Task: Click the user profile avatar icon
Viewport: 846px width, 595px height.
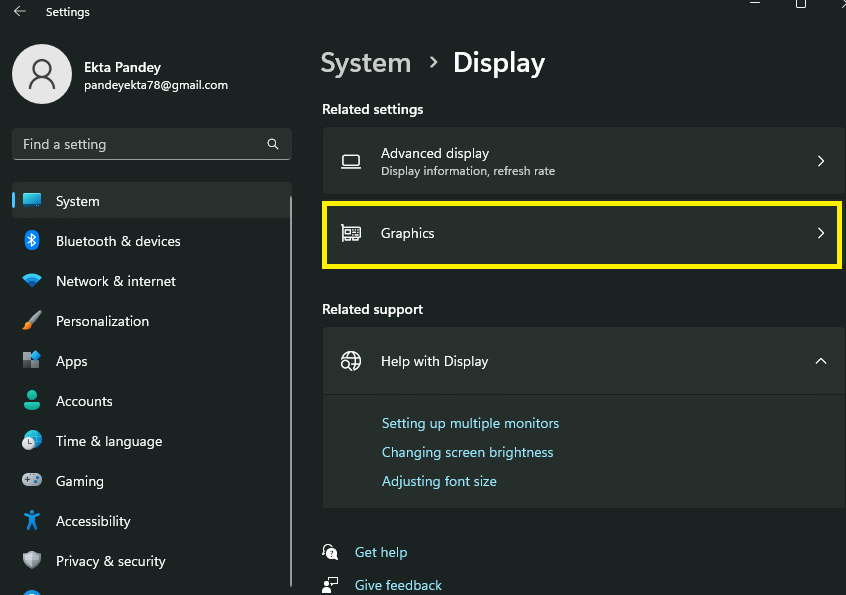Action: coord(41,75)
